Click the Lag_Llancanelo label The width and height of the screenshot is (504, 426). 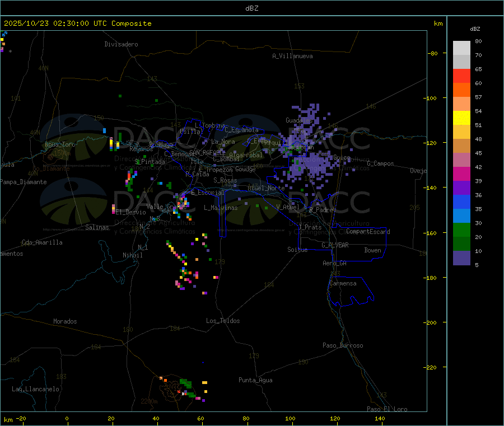coord(36,388)
